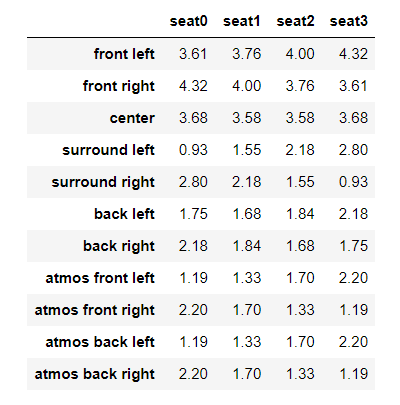Screen dimensions: 400x405
Task: Select center seat1 value 3.58
Action: click(x=247, y=118)
